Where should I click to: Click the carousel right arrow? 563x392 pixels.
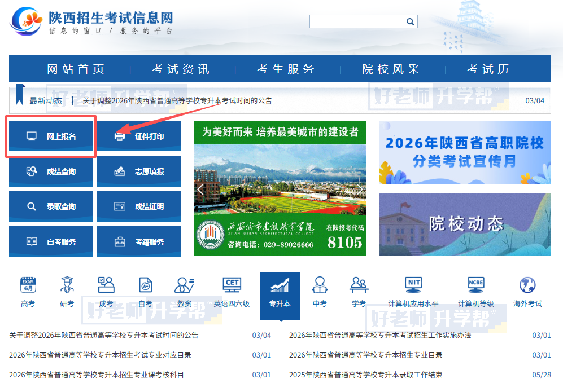(360, 188)
